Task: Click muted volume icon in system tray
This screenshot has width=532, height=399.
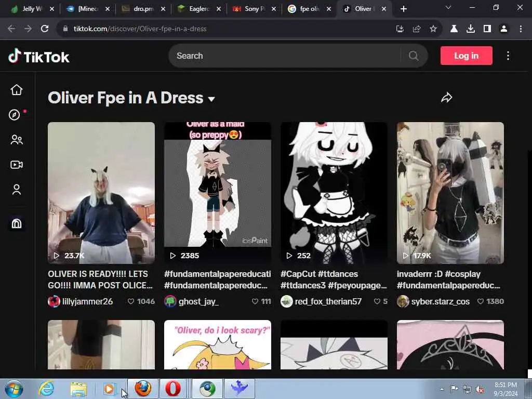Action: (480, 390)
